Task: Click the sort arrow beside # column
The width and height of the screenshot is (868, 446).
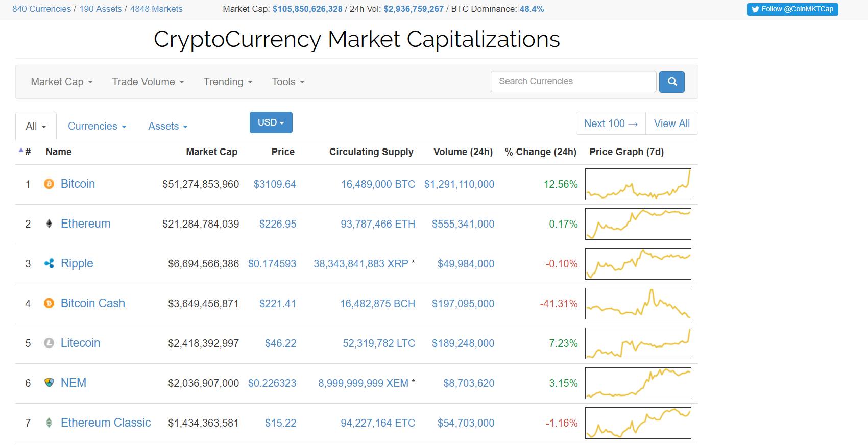Action: [x=21, y=151]
